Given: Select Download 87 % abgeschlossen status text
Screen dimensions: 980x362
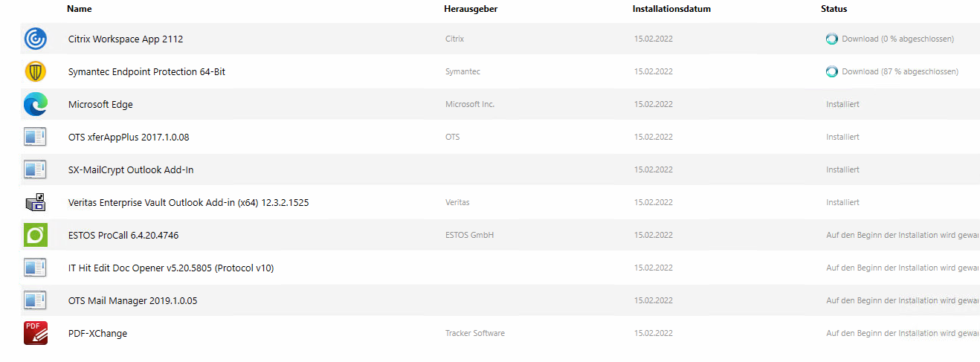Looking at the screenshot, I should coord(900,71).
